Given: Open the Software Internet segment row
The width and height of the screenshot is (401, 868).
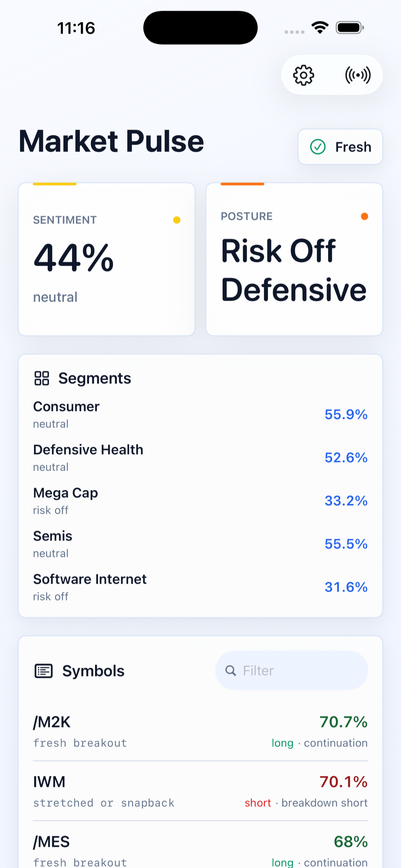Looking at the screenshot, I should [200, 587].
